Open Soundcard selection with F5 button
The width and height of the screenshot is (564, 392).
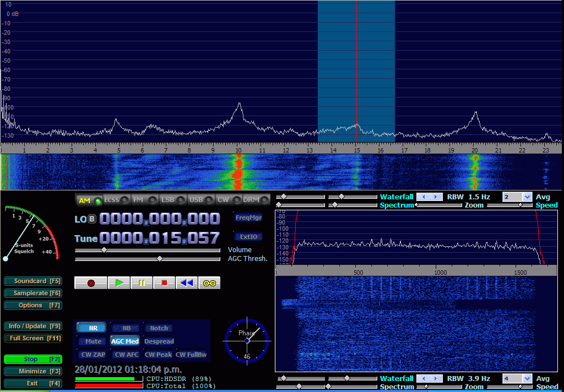(32, 281)
